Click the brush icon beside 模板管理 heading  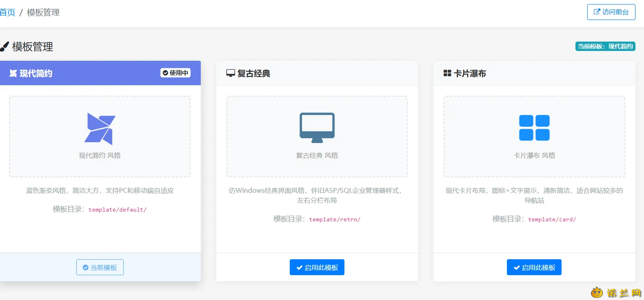4,46
